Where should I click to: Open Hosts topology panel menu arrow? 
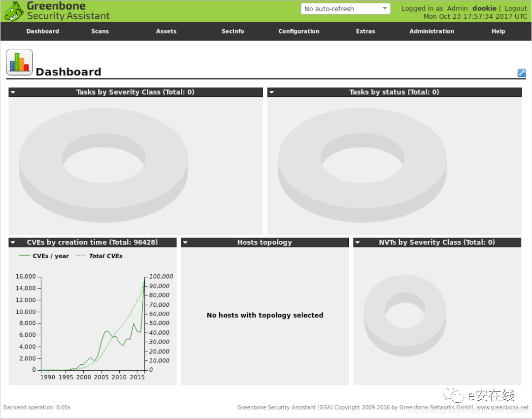coord(185,242)
